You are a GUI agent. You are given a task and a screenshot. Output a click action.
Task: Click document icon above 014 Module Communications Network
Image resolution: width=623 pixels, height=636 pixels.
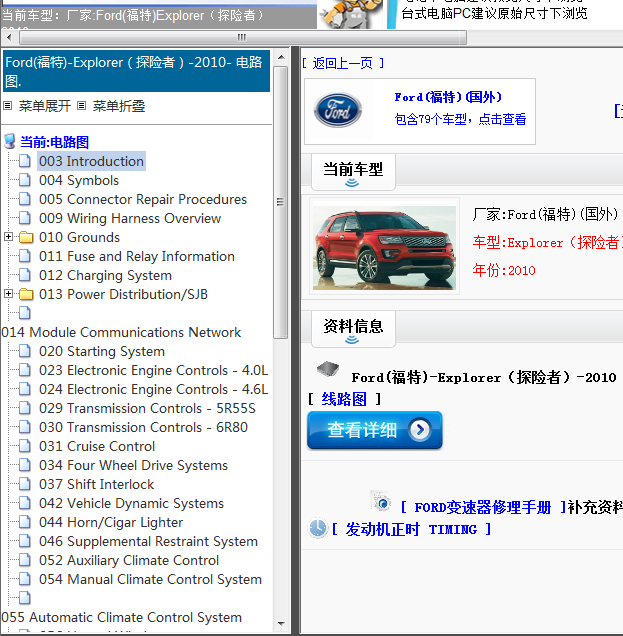pyautogui.click(x=25, y=313)
